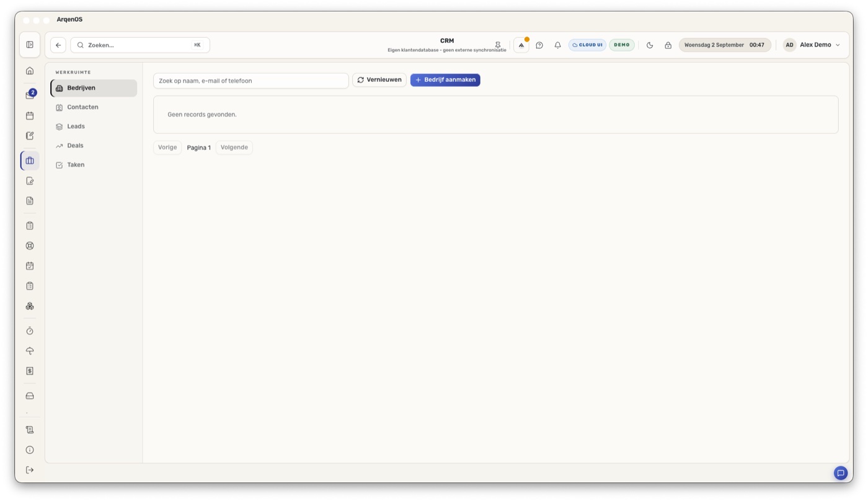Viewport: 868px width, 501px height.
Task: Open the chat bubble button in corner
Action: 841,473
